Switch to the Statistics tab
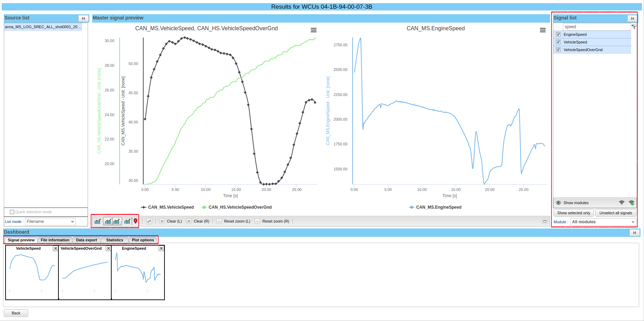 pos(114,240)
